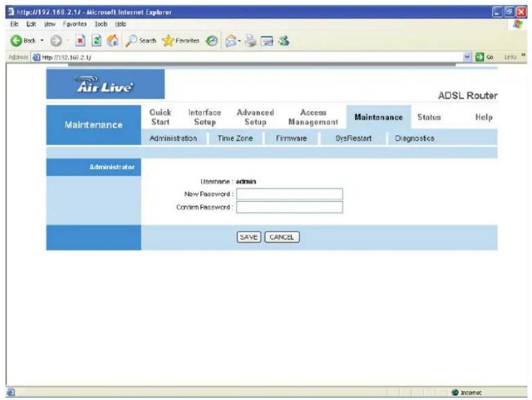Click the Go button arrow icon
The image size is (532, 400).
click(479, 57)
